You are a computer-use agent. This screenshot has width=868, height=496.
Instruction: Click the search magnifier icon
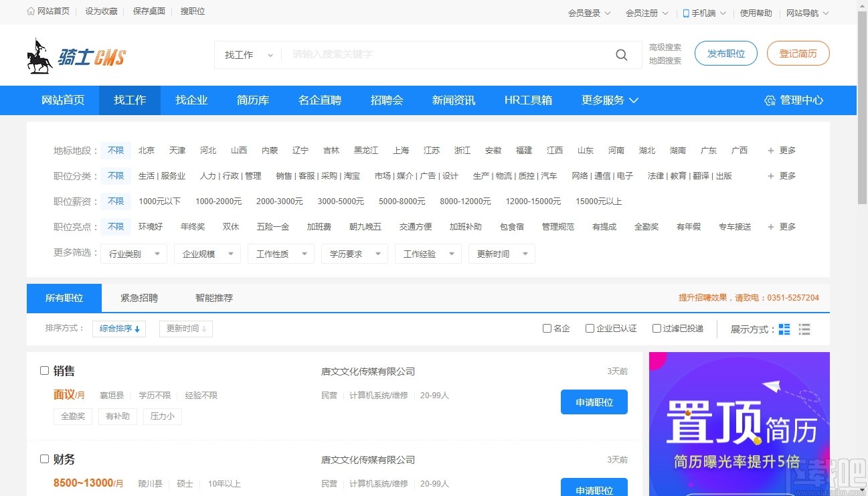click(621, 54)
